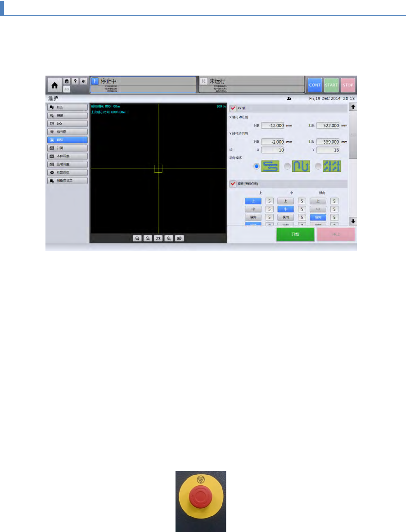
Task: Toggle the XY 轴 checkbox
Action: point(233,108)
